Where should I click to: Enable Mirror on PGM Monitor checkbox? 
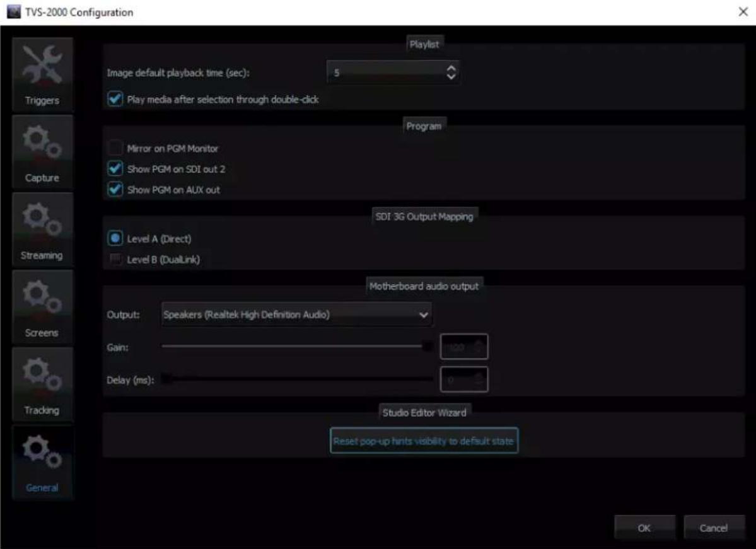pyautogui.click(x=115, y=148)
